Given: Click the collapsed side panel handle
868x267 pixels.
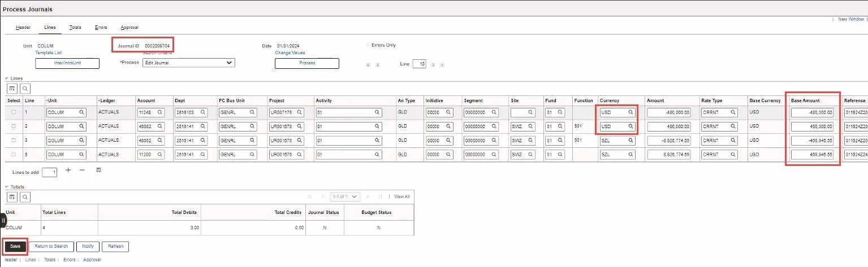Looking at the screenshot, I should click(3, 220).
